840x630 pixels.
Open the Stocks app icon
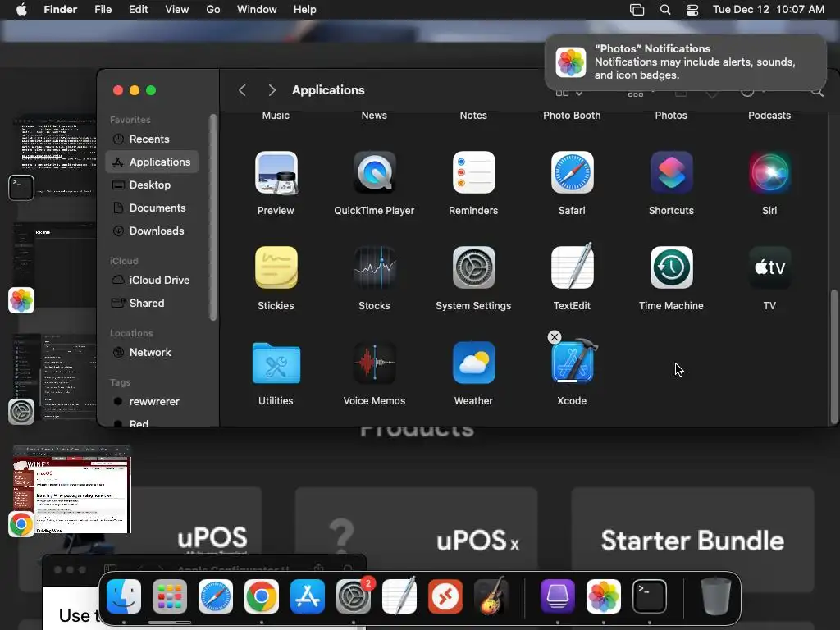(374, 268)
